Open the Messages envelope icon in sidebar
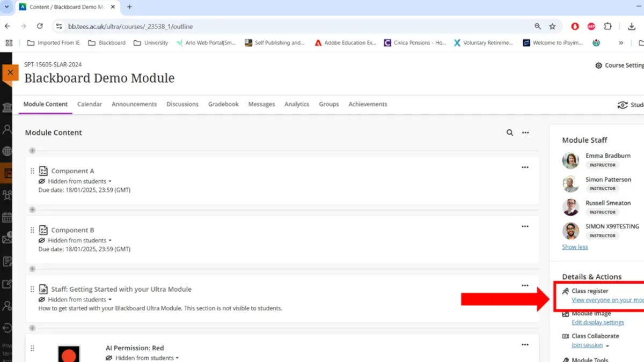Viewport: 644px width, 362px height. (x=7, y=239)
